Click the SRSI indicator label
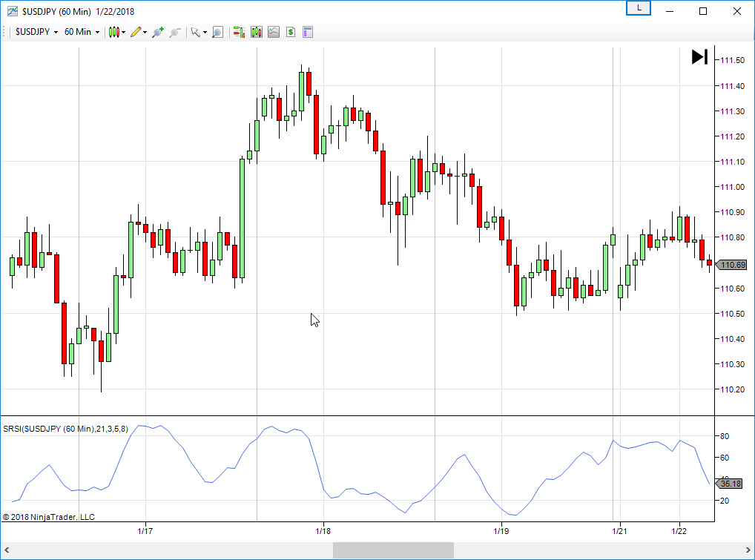Screen dimensions: 755x560 pyautogui.click(x=65, y=429)
